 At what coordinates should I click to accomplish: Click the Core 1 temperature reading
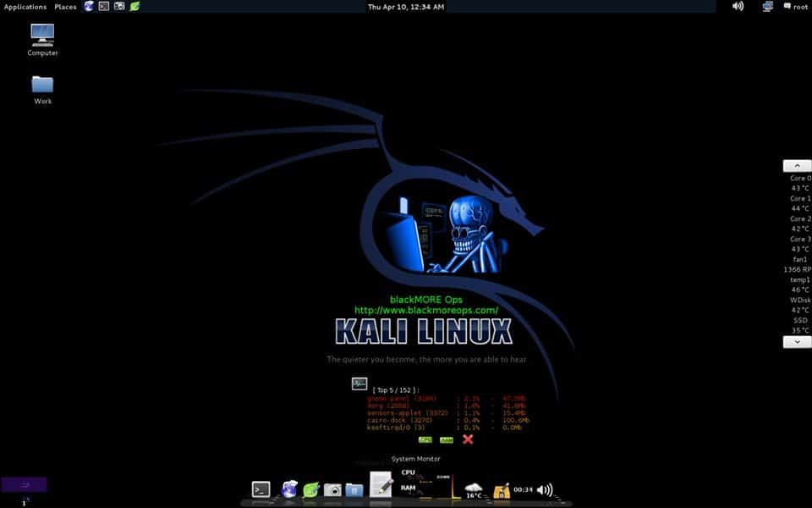[800, 203]
